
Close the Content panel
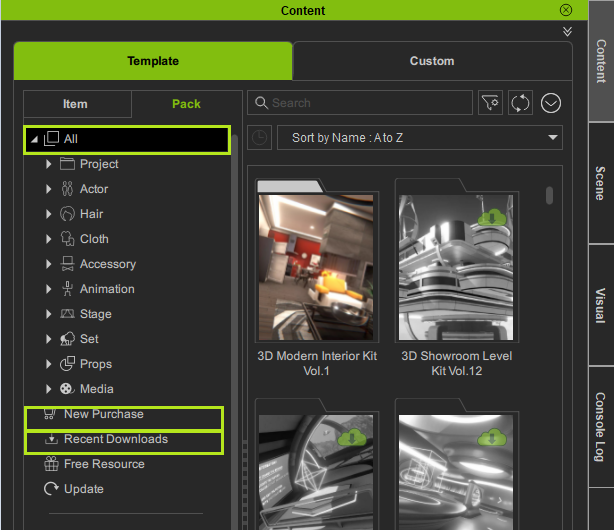click(566, 10)
